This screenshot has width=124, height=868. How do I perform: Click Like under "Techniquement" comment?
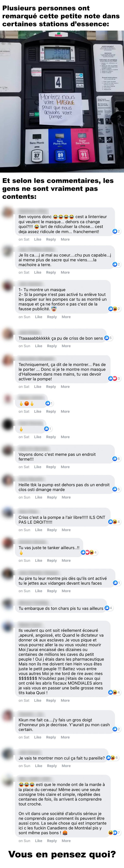[x=38, y=387]
